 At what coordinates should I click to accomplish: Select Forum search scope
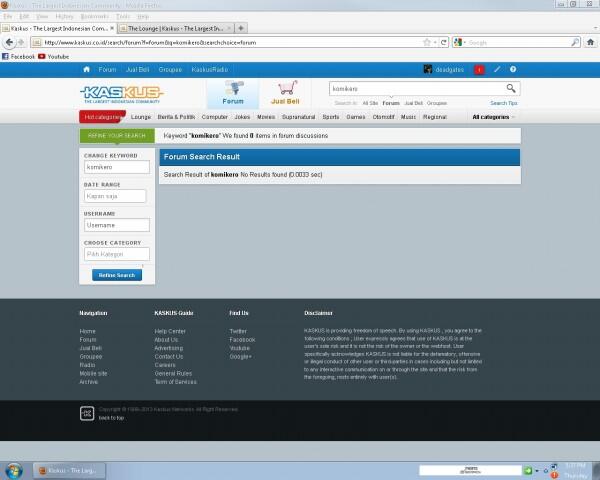(391, 103)
